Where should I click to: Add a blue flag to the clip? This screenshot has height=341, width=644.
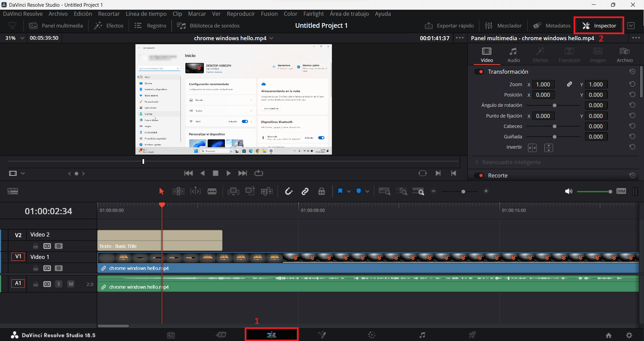340,191
